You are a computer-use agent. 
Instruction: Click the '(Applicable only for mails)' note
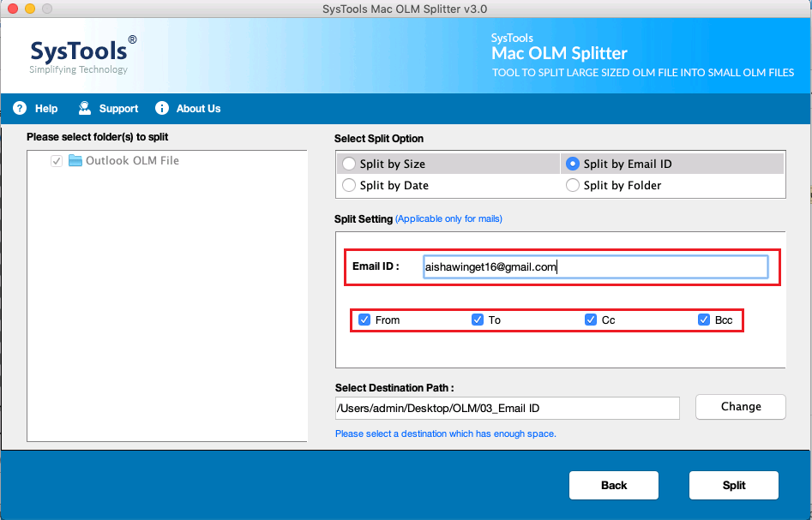[x=449, y=218]
